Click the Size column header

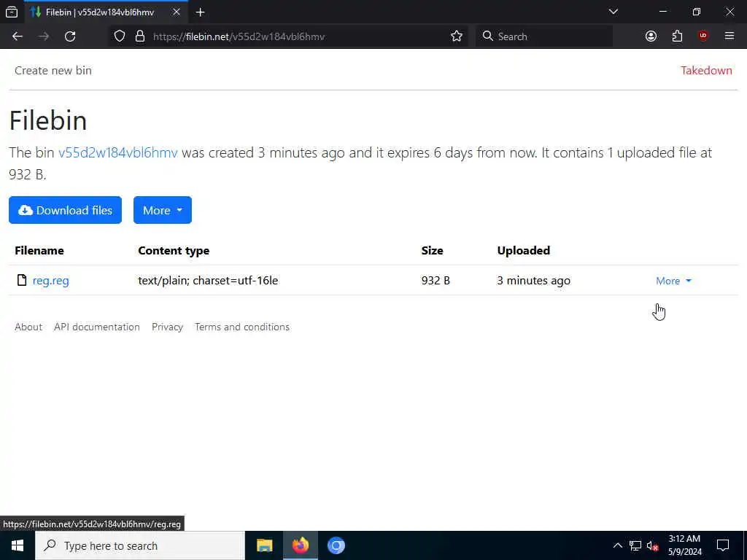point(432,251)
